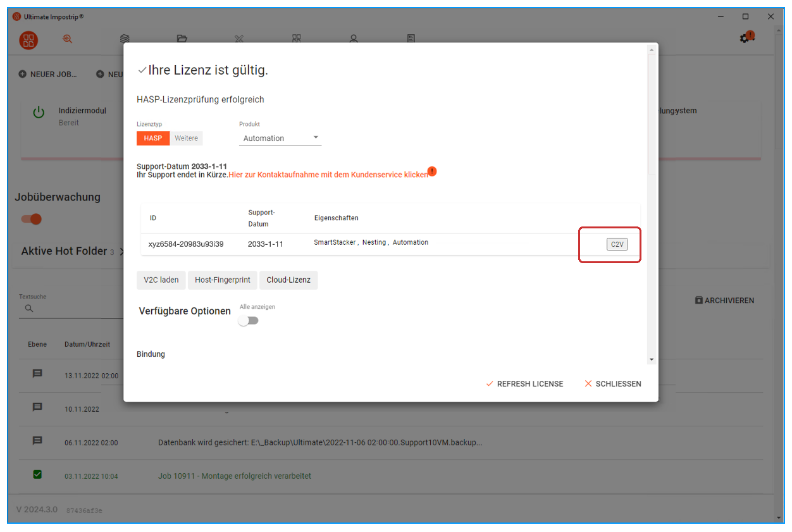Click the C2V button
This screenshot has width=792, height=532.
click(x=616, y=244)
